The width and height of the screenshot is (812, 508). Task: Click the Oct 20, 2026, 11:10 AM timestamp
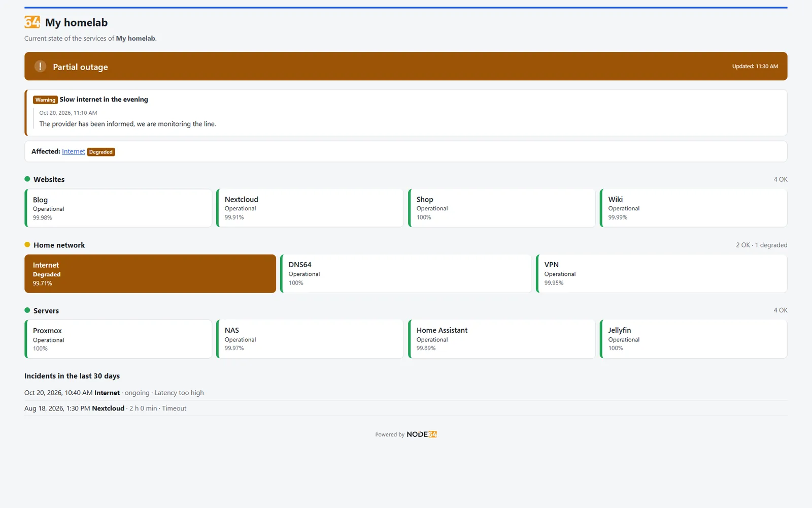click(x=68, y=113)
